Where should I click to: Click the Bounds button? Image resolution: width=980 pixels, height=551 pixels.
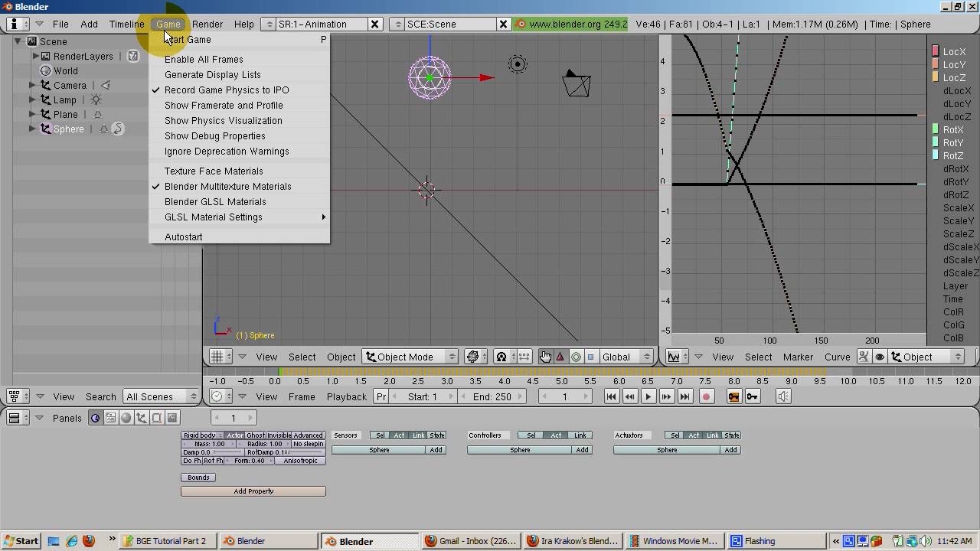[x=198, y=478]
